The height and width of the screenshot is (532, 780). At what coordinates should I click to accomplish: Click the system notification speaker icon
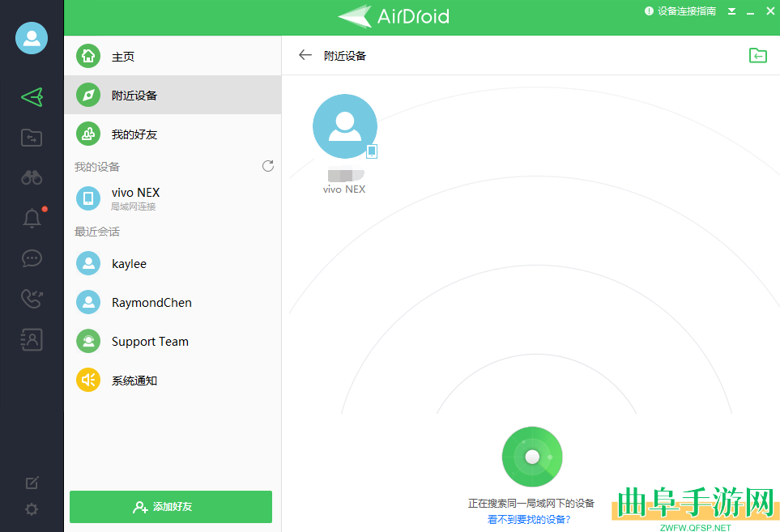click(88, 381)
